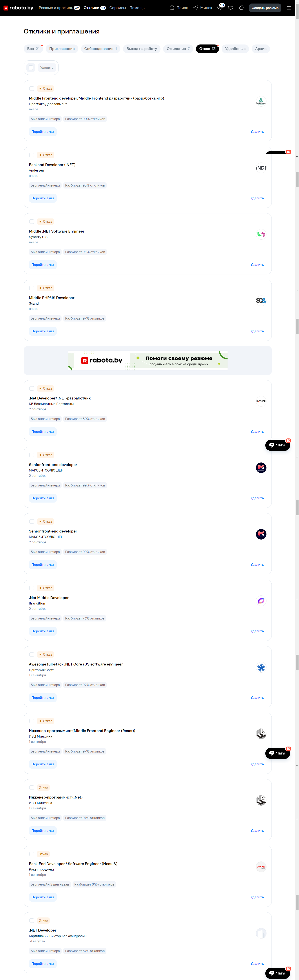Tick the select-all checkbox beside Удалить
The height and width of the screenshot is (980, 299).
point(31,68)
